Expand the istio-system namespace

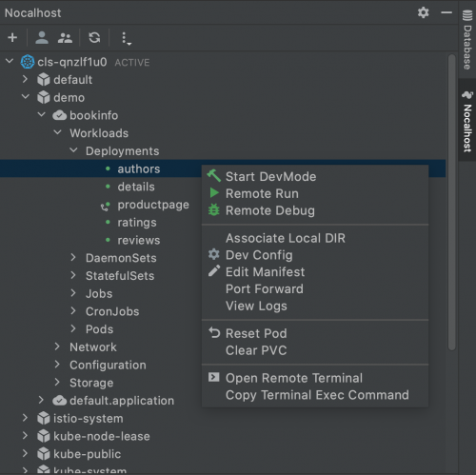tap(25, 418)
